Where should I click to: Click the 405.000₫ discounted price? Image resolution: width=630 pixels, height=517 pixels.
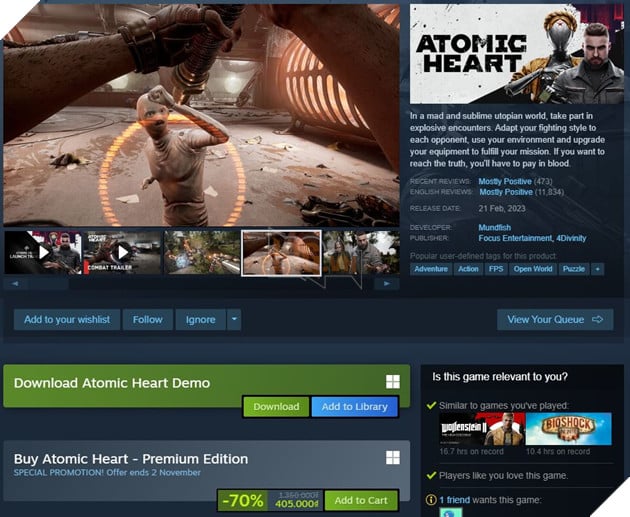(297, 504)
